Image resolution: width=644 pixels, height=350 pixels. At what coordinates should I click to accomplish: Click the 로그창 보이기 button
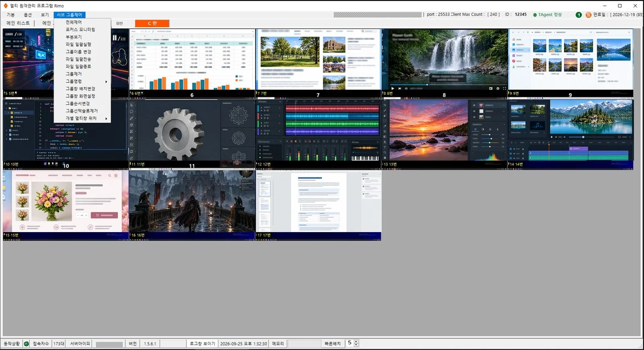click(x=202, y=343)
